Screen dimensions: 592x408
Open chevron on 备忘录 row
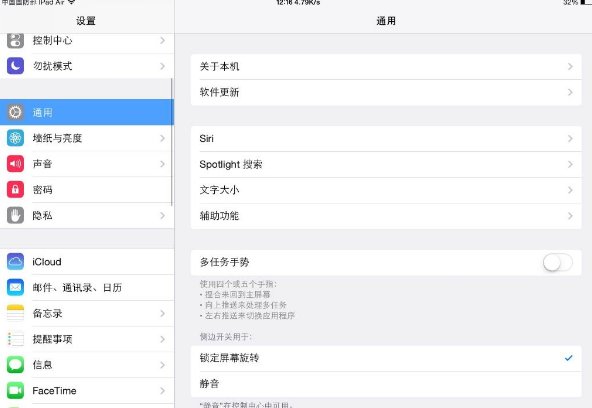[163, 313]
